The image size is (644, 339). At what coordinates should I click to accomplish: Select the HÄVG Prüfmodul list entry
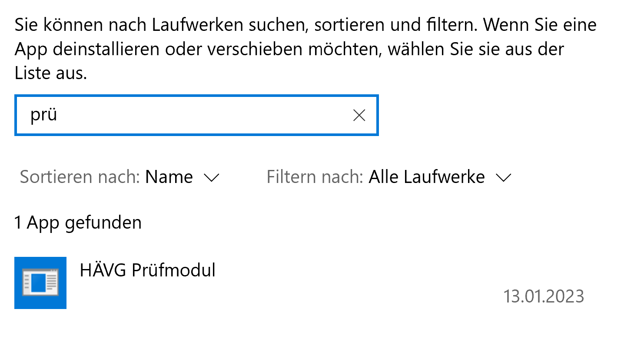tap(148, 270)
